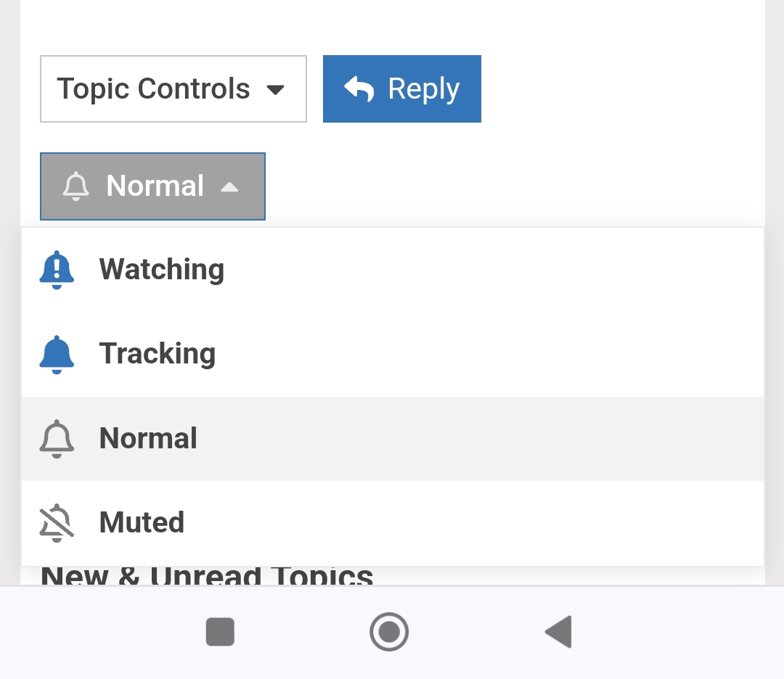Choose Tracking from notification options
This screenshot has width=784, height=679.
[x=158, y=354]
